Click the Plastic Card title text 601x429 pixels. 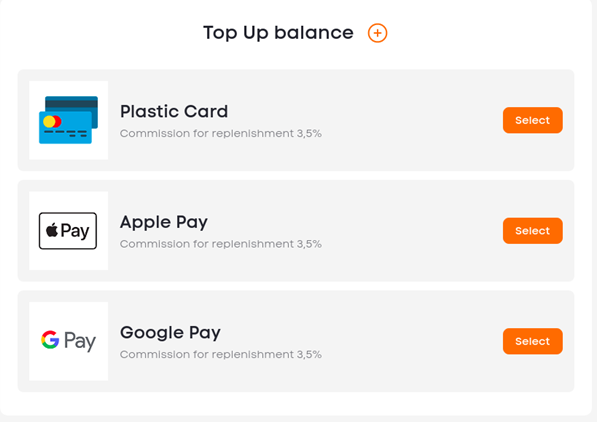(x=174, y=112)
